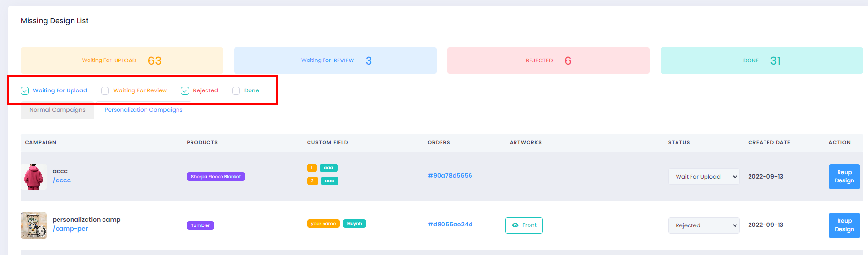
Task: Click custom field tag numbered 1
Action: [x=312, y=168]
